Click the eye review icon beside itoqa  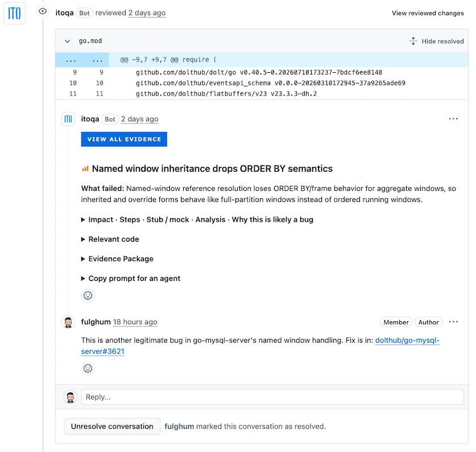pos(43,11)
